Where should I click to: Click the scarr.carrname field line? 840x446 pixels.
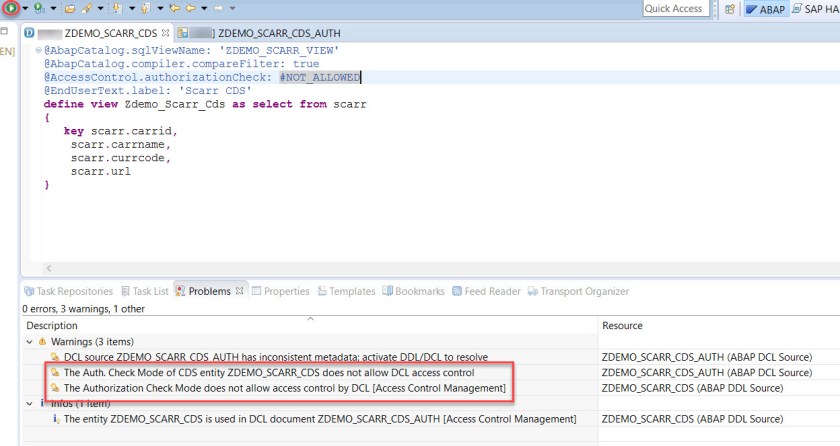point(121,145)
